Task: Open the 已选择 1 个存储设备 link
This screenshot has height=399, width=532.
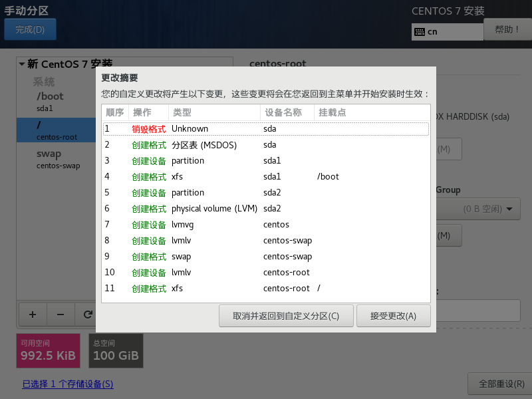Action: (67, 384)
